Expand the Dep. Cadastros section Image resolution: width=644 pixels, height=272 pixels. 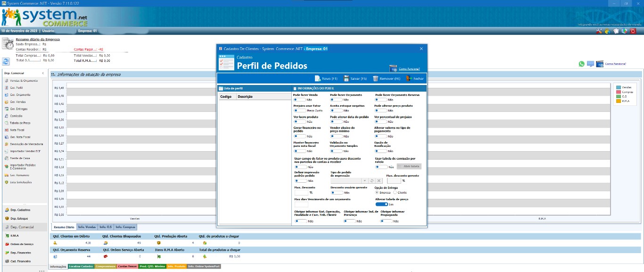coord(20,210)
